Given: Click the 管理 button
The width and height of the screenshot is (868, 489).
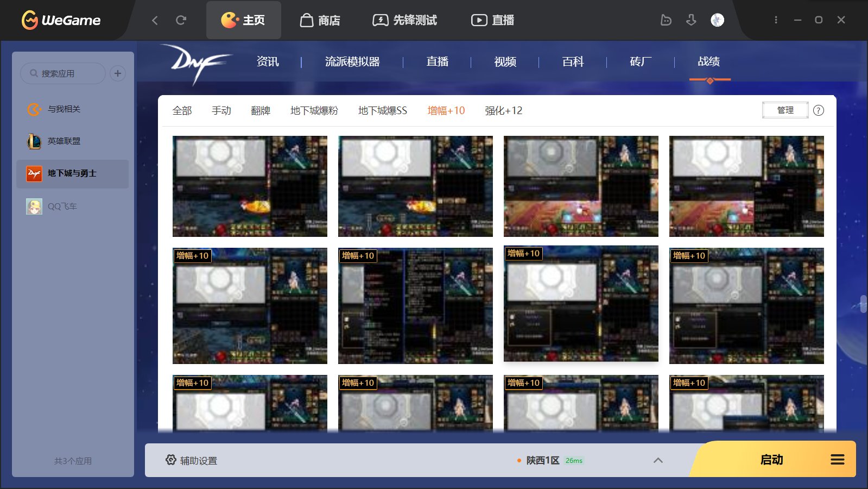Looking at the screenshot, I should [785, 110].
